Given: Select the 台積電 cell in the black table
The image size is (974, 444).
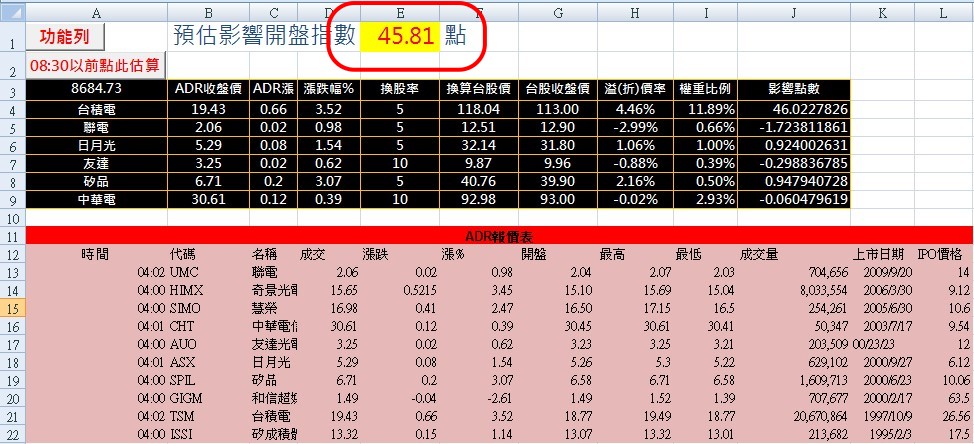Looking at the screenshot, I should pos(96,110).
